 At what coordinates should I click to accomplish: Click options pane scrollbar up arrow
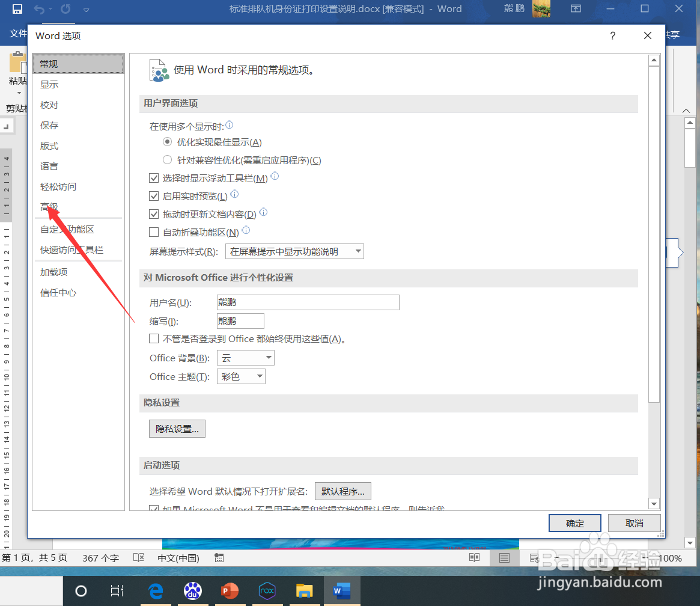(654, 60)
